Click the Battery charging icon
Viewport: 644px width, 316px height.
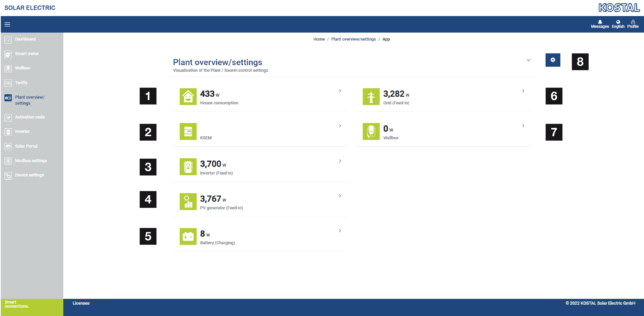[x=188, y=236]
